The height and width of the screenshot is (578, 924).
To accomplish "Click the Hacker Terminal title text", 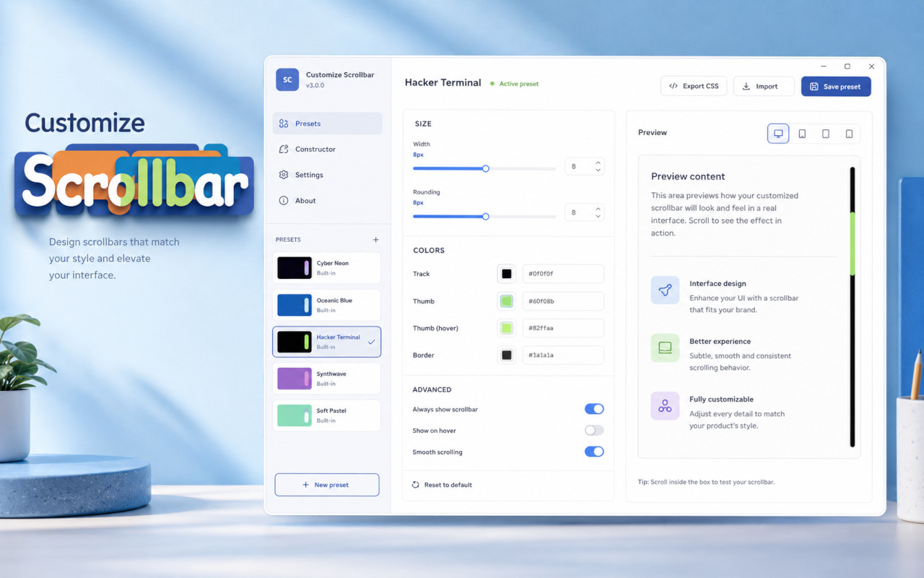I will pyautogui.click(x=443, y=82).
